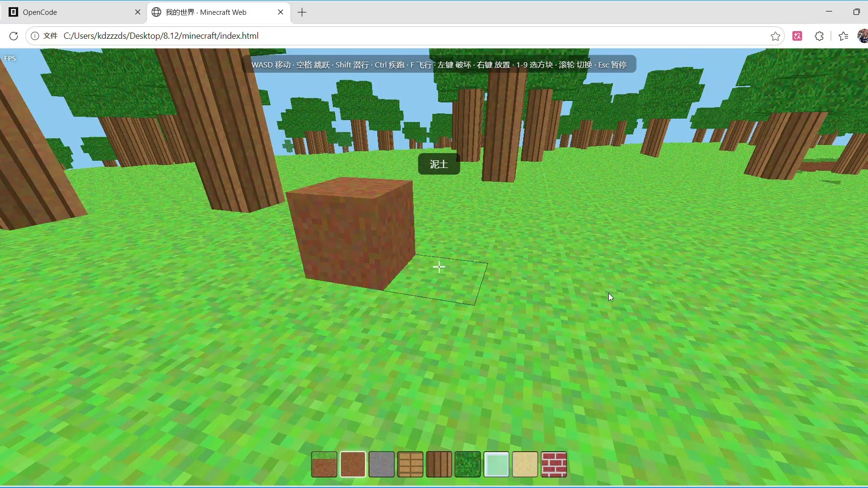Viewport: 868px width, 488px height.
Task: Click the 泥土 block name label
Action: (439, 164)
